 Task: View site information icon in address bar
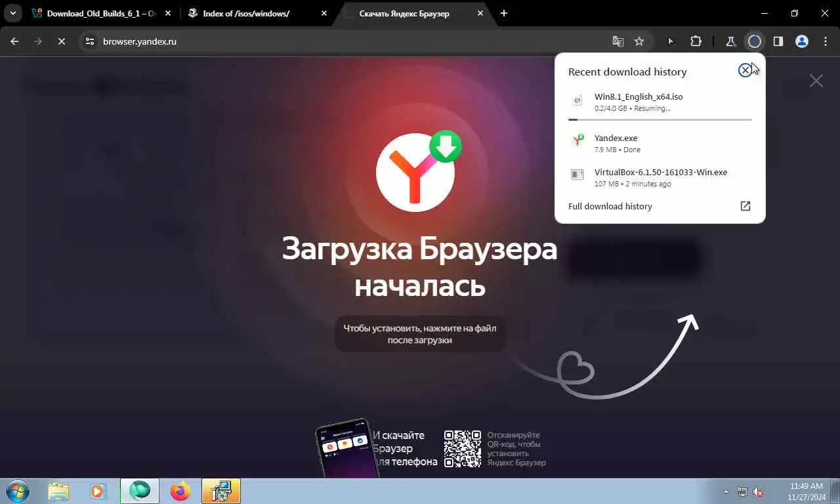[x=91, y=41]
